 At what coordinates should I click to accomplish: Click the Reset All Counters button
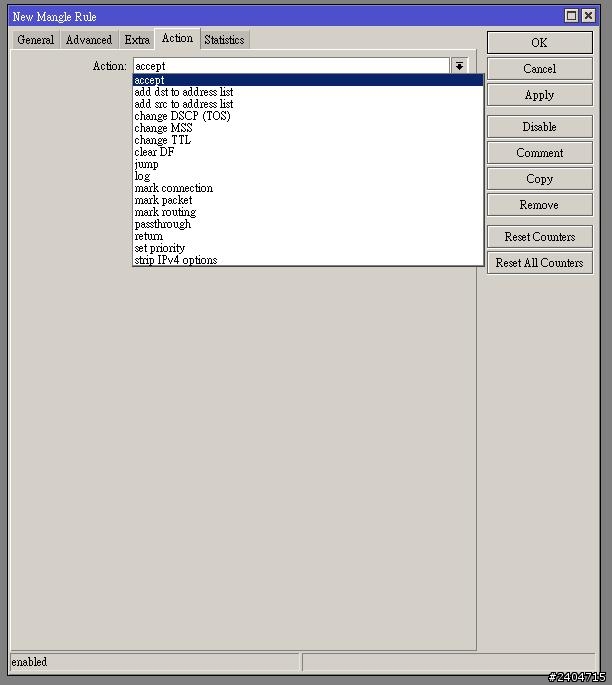tap(539, 263)
